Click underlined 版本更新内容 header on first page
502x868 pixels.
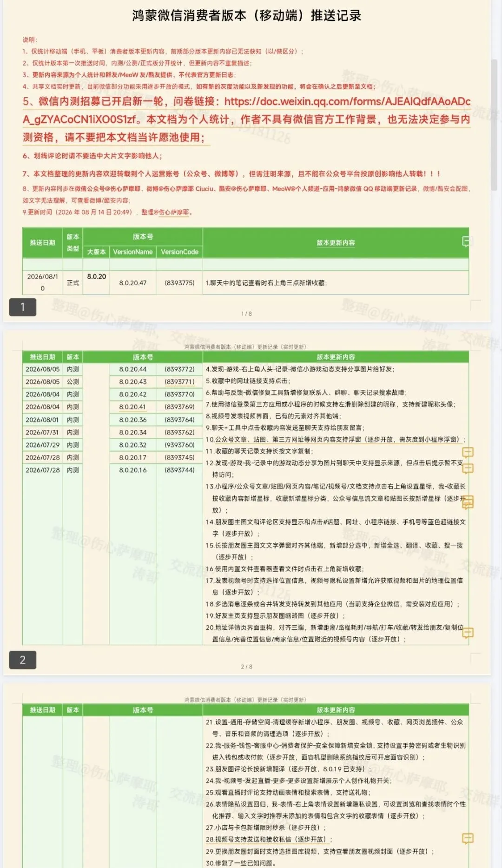click(x=336, y=242)
